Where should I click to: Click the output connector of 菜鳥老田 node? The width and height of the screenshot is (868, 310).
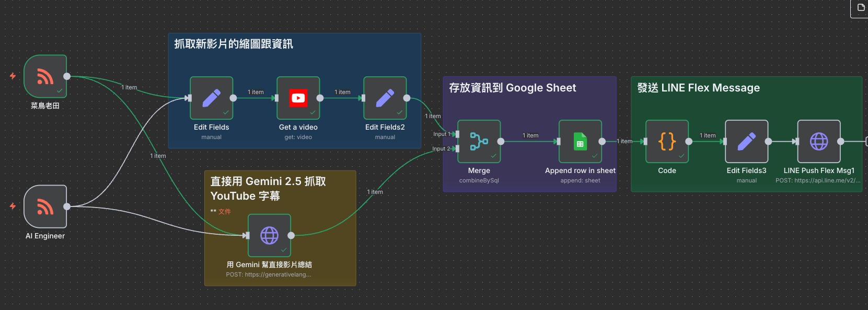67,76
